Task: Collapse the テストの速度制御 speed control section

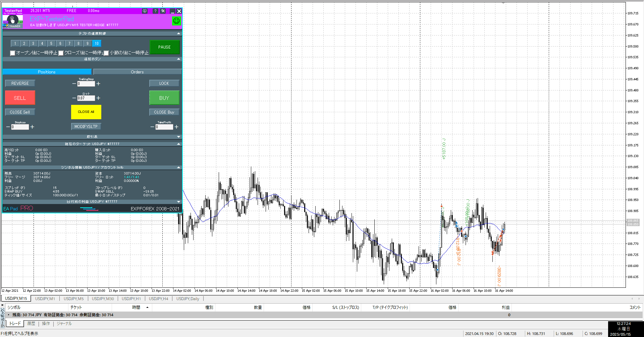Action: (178, 33)
